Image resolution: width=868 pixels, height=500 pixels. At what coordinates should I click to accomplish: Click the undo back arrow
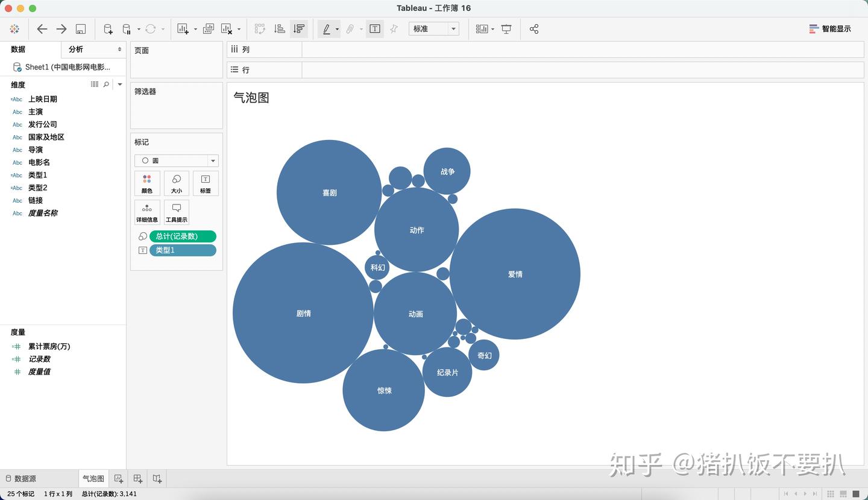click(x=42, y=29)
